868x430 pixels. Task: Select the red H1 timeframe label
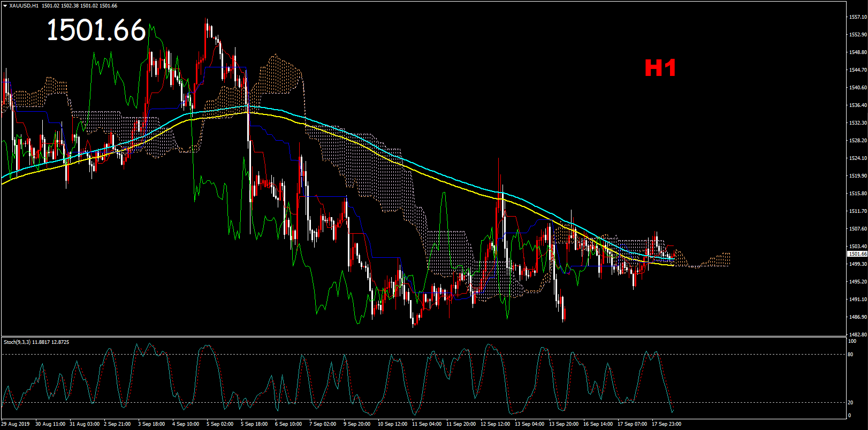tap(660, 68)
